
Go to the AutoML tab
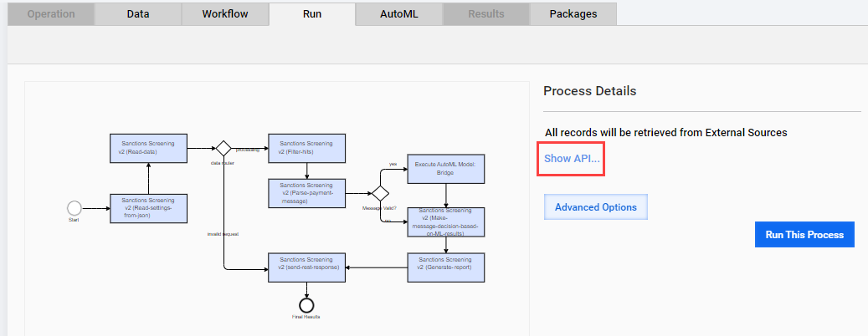399,14
